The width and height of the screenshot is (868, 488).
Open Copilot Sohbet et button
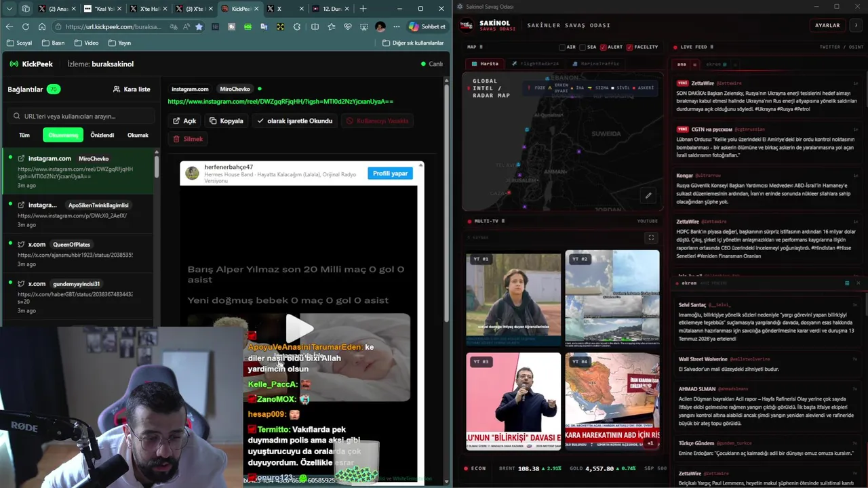tap(427, 26)
